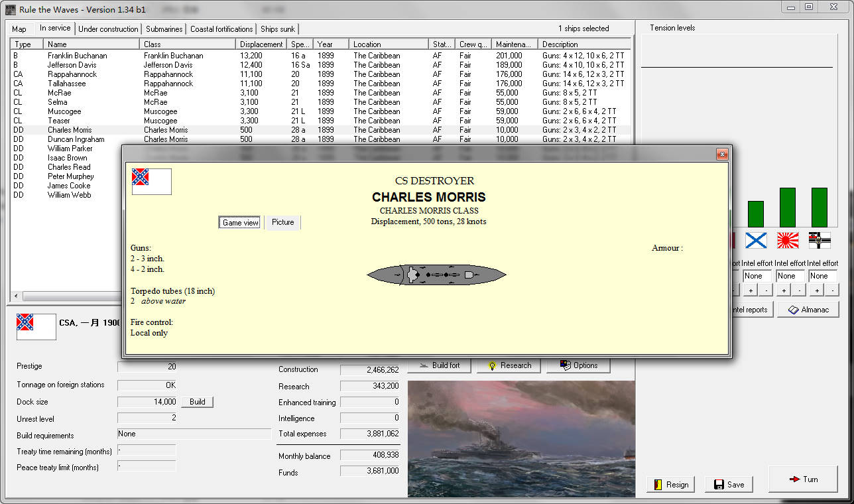Sort ship list by Displacement column header
The width and height of the screenshot is (854, 504).
click(x=261, y=44)
